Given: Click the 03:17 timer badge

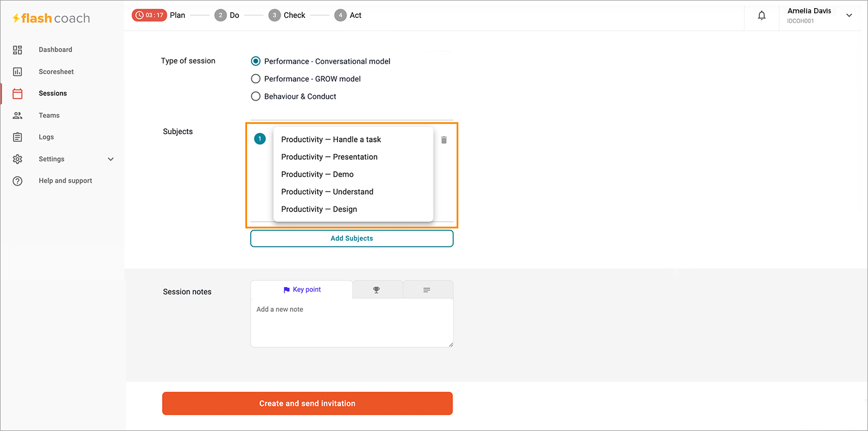Looking at the screenshot, I should pos(149,15).
